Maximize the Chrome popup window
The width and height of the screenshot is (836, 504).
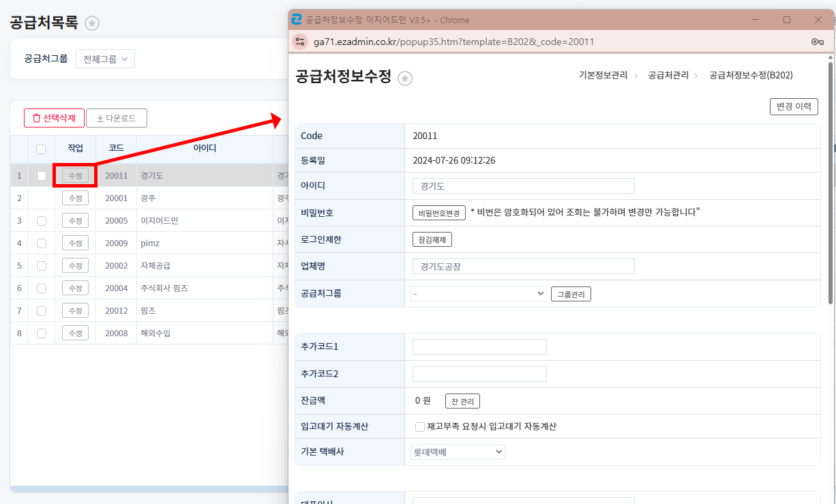[x=787, y=20]
